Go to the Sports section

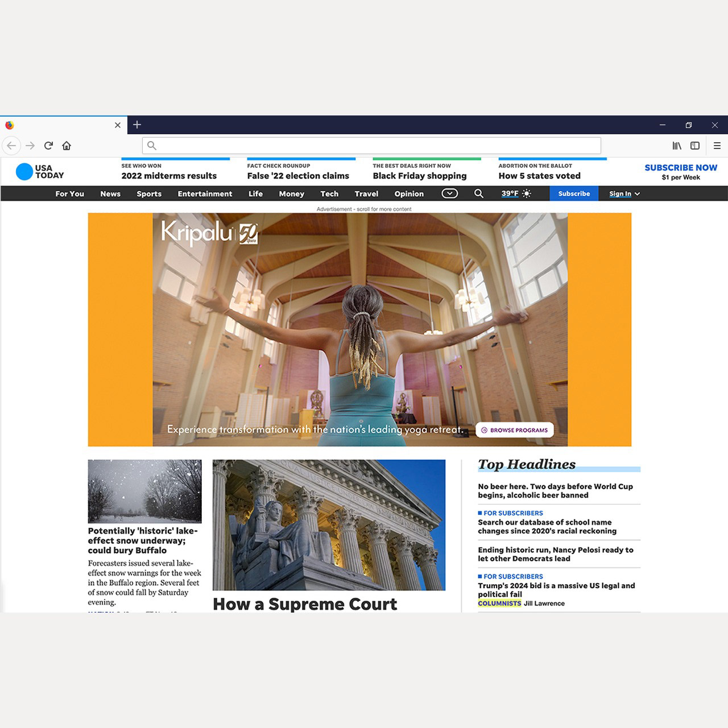pos(149,193)
